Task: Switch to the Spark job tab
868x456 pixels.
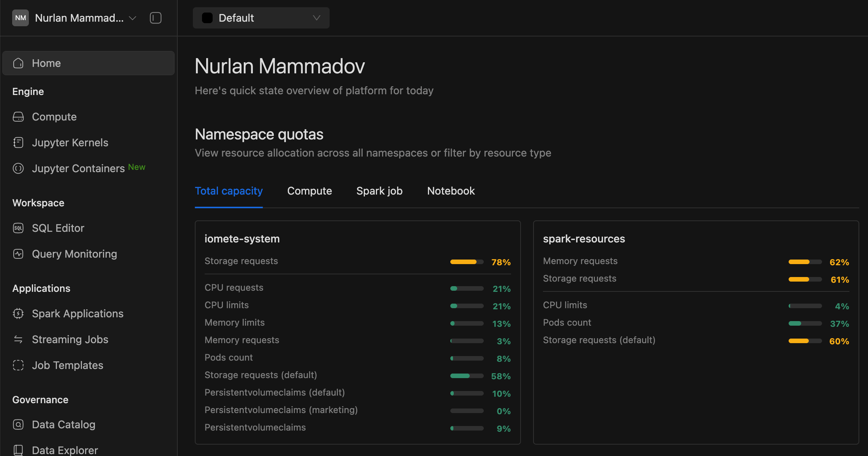Action: [x=379, y=191]
